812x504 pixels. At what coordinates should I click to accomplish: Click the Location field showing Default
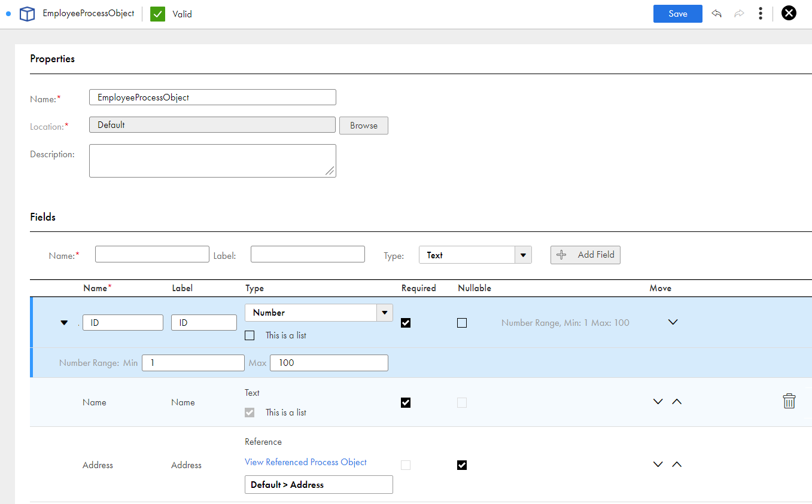tap(212, 125)
